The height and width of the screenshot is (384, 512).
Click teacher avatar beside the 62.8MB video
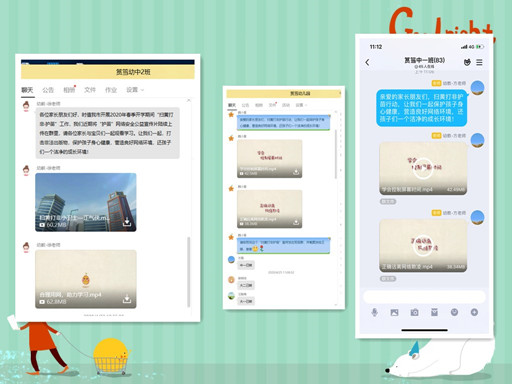pos(26,247)
